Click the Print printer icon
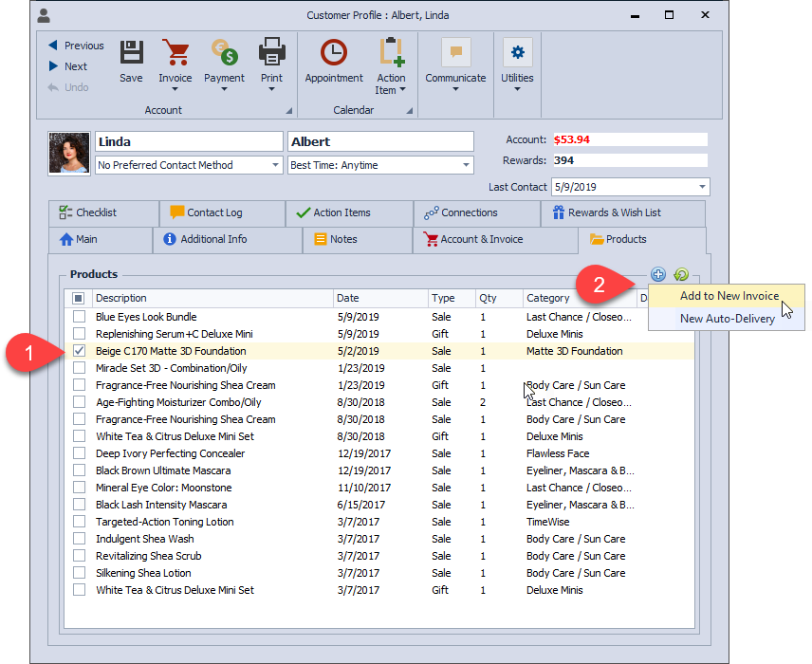Screen dimensions: 812x664 coord(271,53)
